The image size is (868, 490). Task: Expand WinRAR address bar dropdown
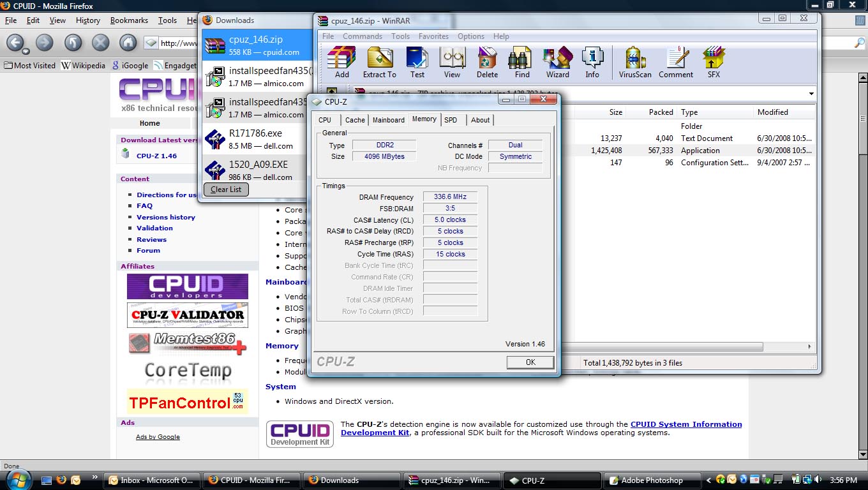click(x=811, y=93)
